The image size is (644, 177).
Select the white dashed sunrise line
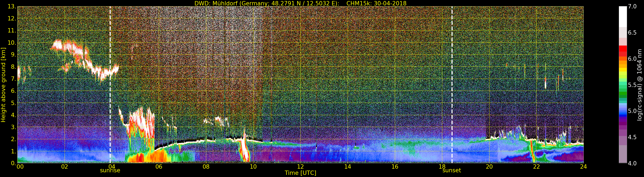pos(110,85)
